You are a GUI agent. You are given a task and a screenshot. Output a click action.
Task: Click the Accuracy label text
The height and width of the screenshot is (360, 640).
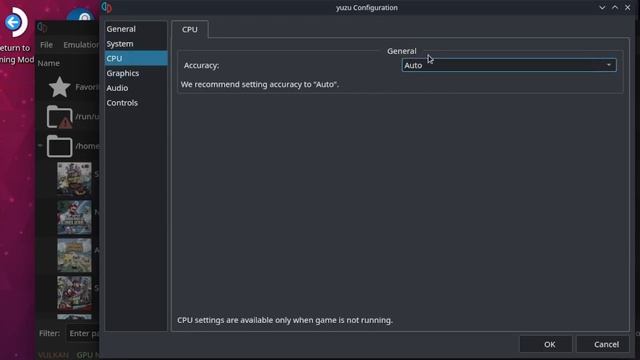[201, 65]
